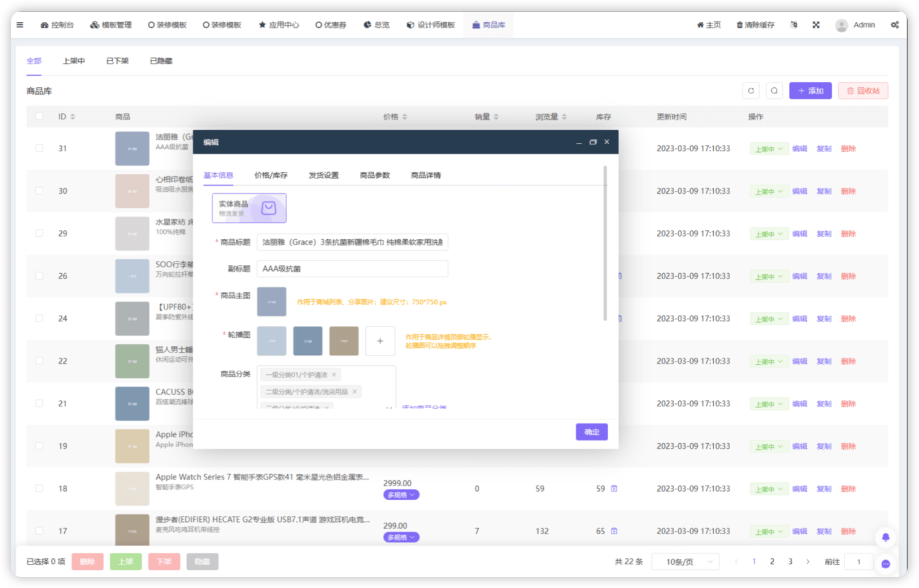Expand the 10条/页 page size dropdown
Viewport: 919px width, 588px height.
click(685, 562)
